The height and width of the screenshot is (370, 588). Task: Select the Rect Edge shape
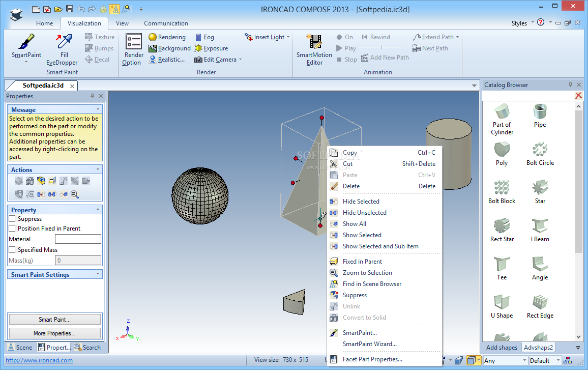pyautogui.click(x=540, y=307)
